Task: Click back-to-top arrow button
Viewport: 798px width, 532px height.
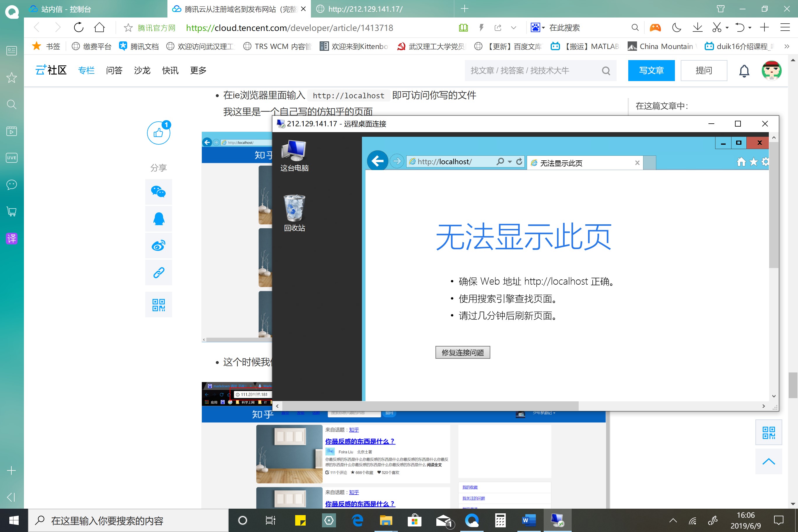Action: pyautogui.click(x=769, y=461)
